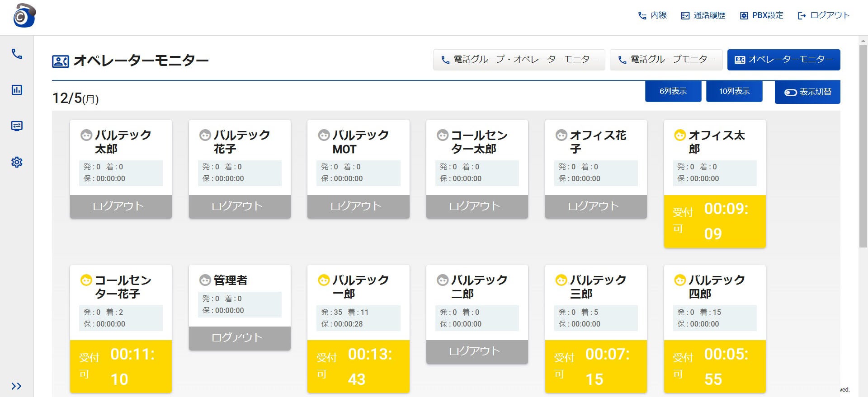Click status face icon for オフィス太郎
The width and height of the screenshot is (868, 397).
pos(680,135)
